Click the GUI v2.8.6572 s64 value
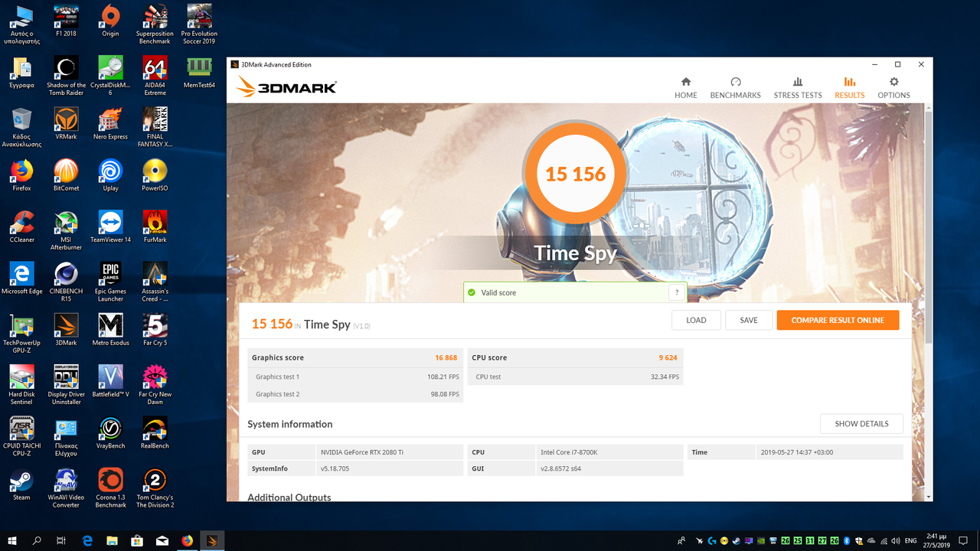The image size is (980, 551). (x=560, y=468)
